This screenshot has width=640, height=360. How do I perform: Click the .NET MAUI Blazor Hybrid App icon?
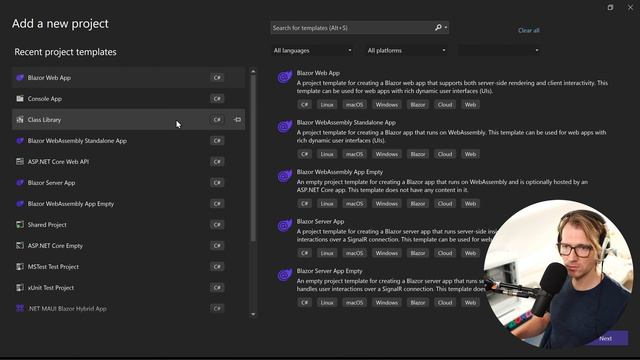20,308
